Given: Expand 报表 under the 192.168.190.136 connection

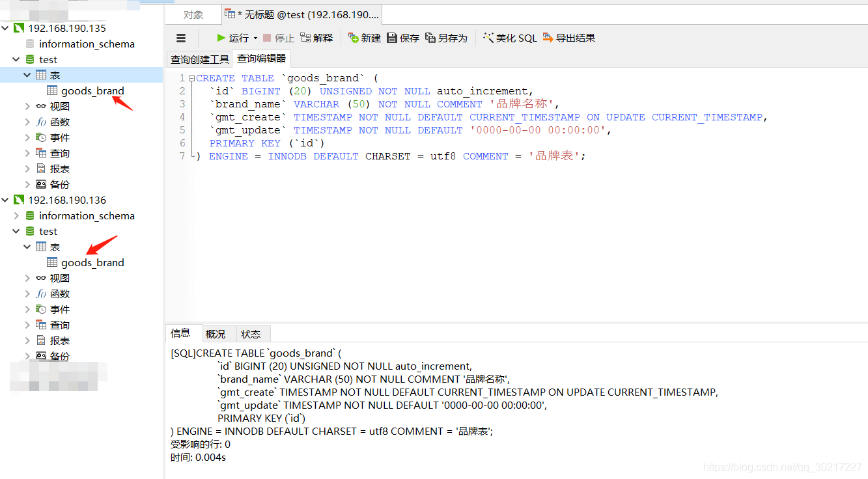Looking at the screenshot, I should tap(27, 341).
